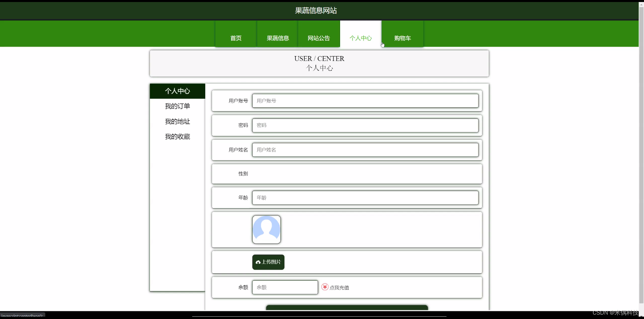Click inside the 用户账号 input field

(x=365, y=101)
